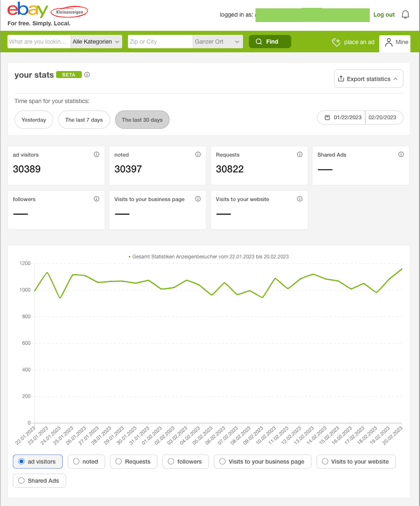Expand the Alle Kategorien dropdown
The image size is (420, 506).
point(96,42)
